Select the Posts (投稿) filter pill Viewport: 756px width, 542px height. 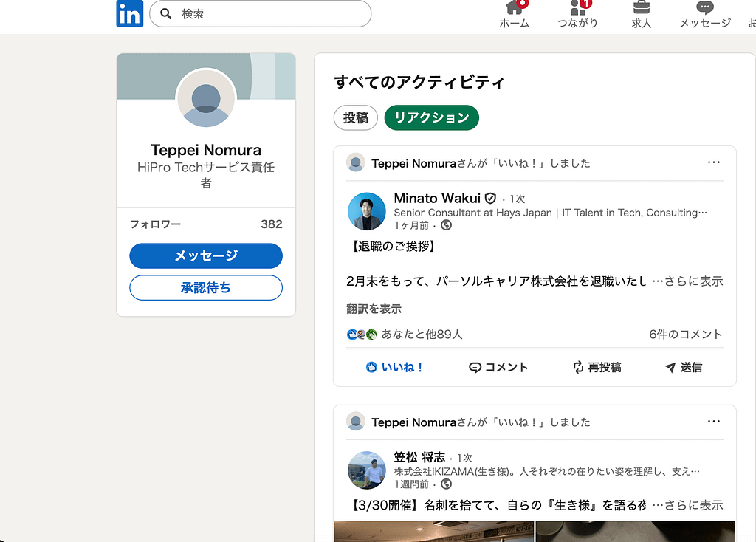pyautogui.click(x=355, y=117)
